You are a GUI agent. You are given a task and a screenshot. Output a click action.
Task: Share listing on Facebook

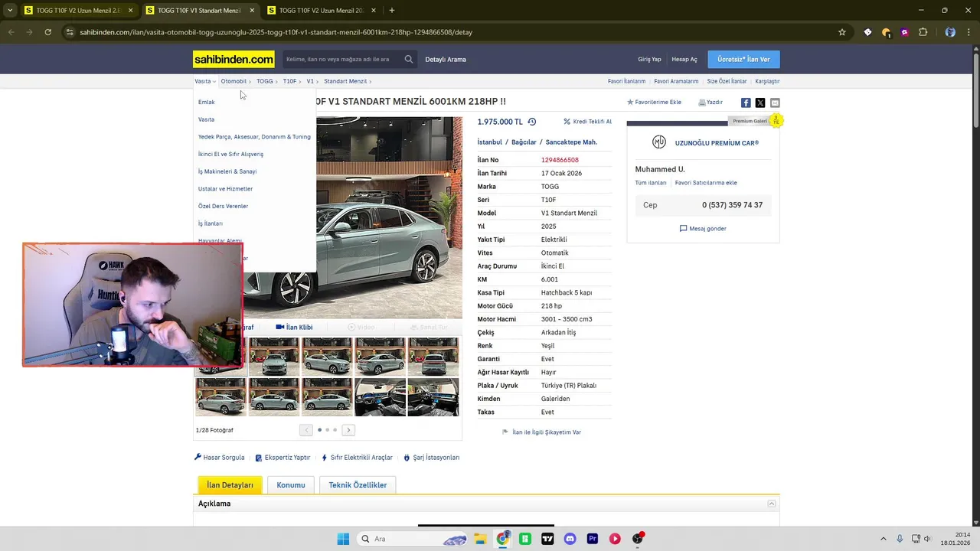pos(746,103)
